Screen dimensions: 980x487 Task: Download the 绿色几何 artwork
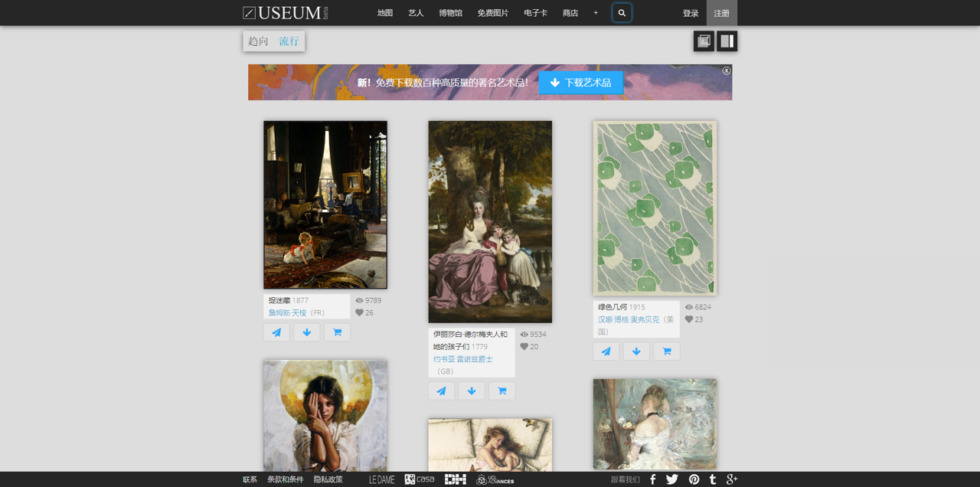[x=636, y=351]
